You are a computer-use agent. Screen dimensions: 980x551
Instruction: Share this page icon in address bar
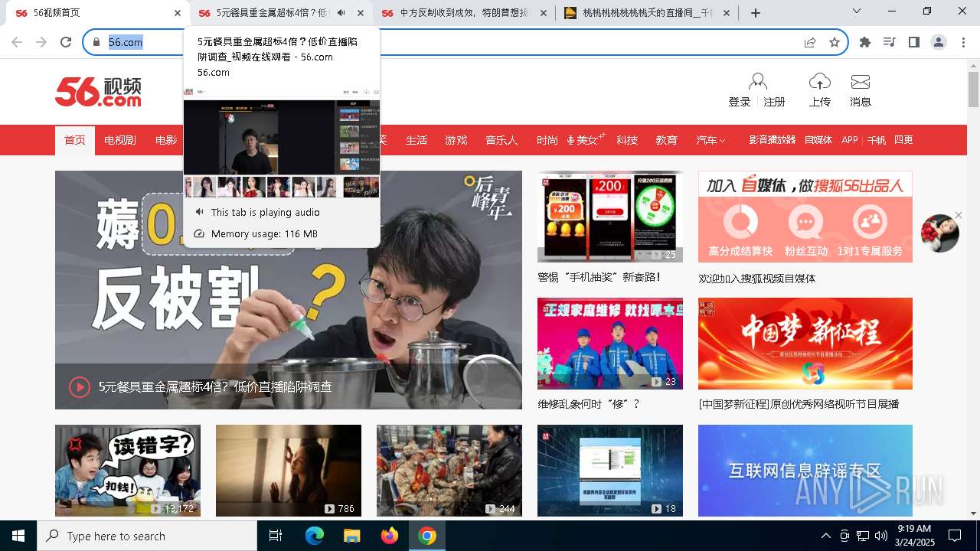coord(810,42)
